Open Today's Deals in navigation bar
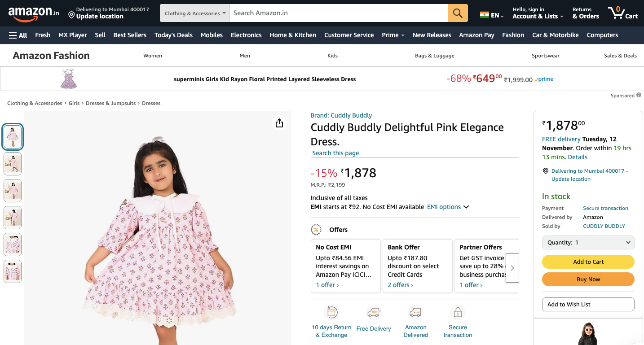Image resolution: width=644 pixels, height=345 pixels. (173, 35)
